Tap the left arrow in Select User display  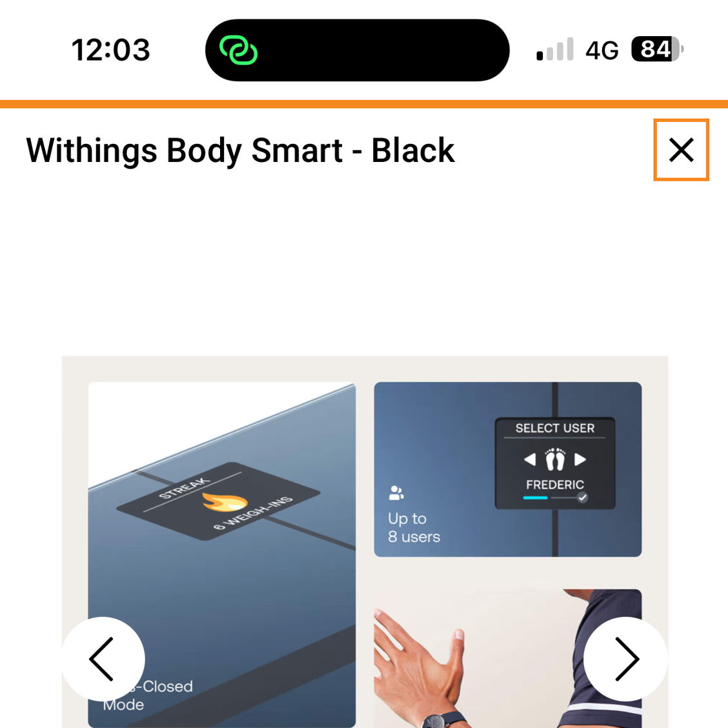pos(530,460)
